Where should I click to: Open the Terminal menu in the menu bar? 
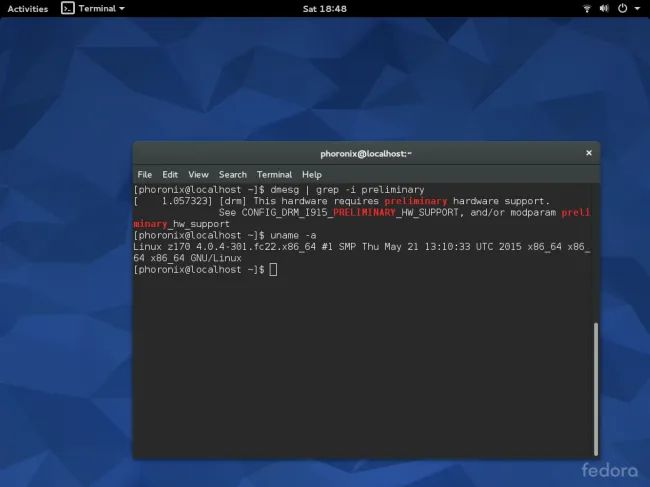click(274, 174)
